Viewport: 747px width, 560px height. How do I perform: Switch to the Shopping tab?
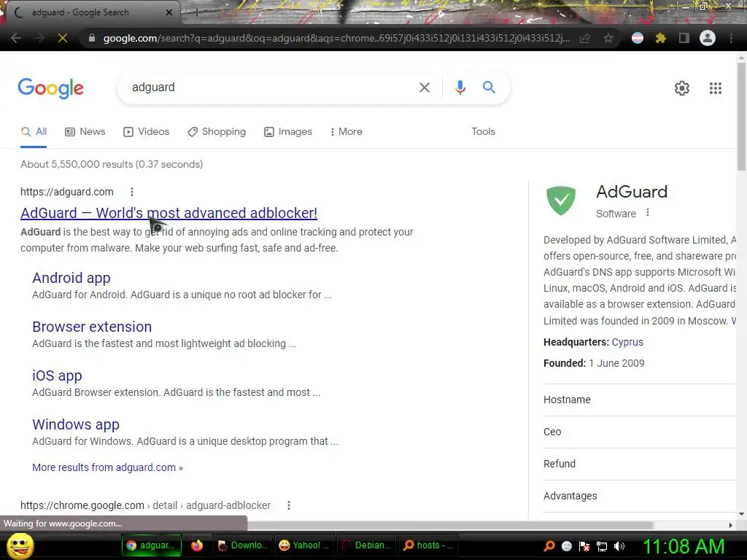point(217,132)
